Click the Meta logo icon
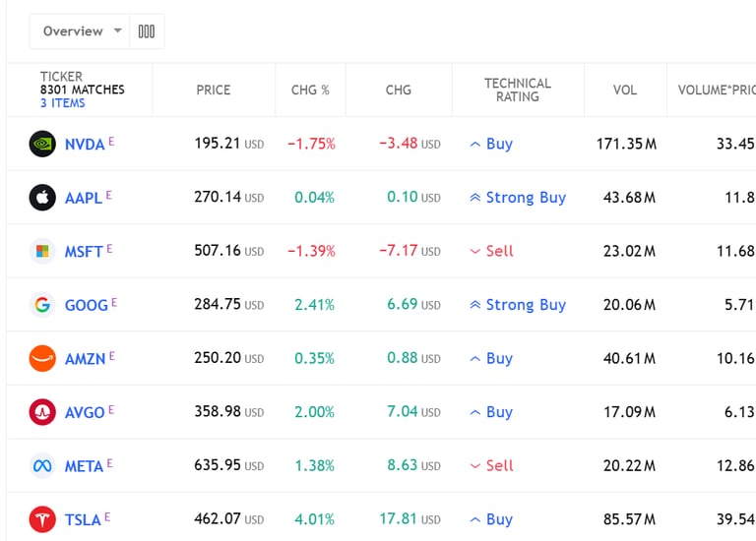The image size is (756, 541). click(x=42, y=465)
